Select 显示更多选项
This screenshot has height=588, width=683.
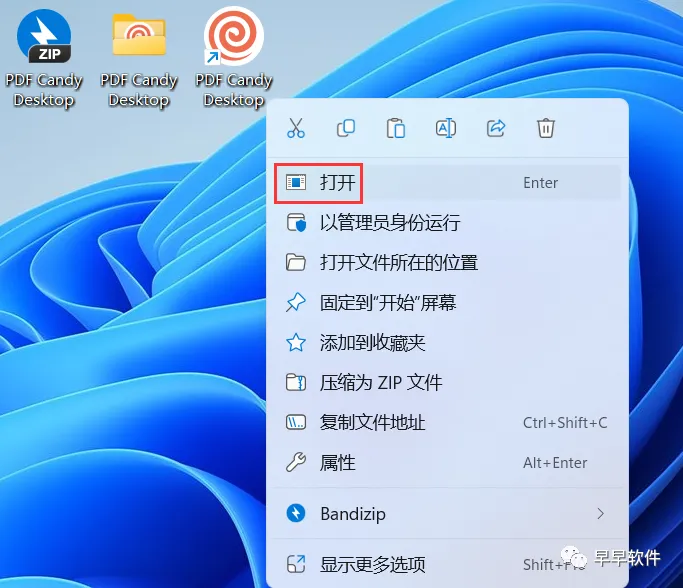(447, 564)
